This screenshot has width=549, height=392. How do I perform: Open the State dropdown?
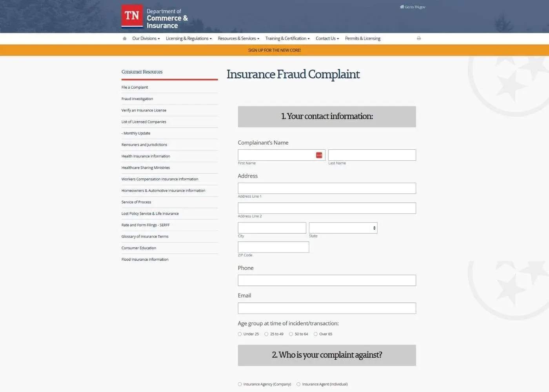click(343, 228)
